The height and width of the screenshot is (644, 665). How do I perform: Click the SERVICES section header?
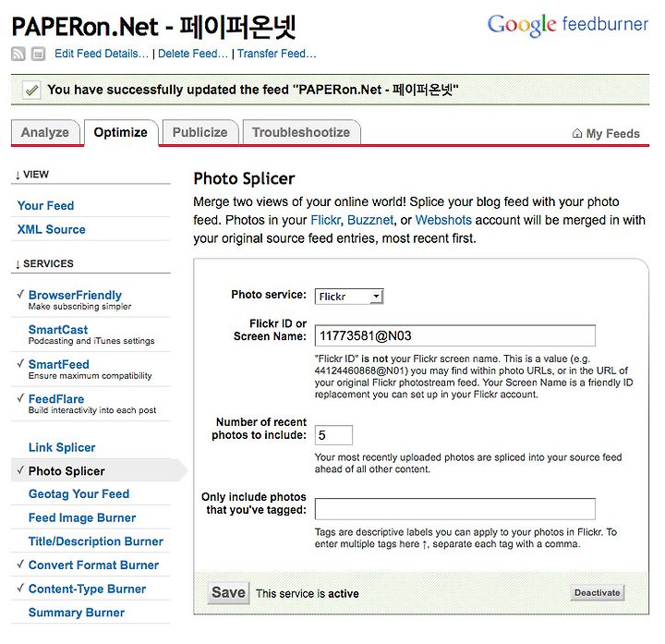pos(44,264)
